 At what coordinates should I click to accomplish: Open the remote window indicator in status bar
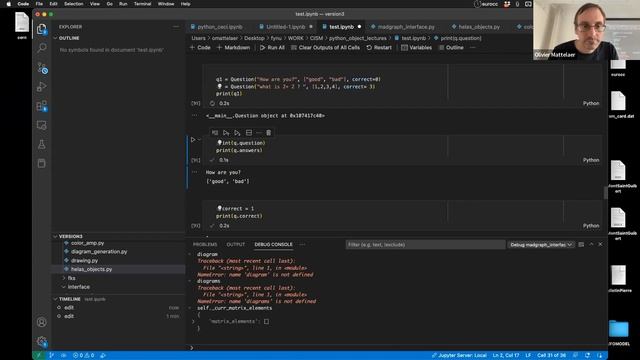pyautogui.click(x=38, y=356)
